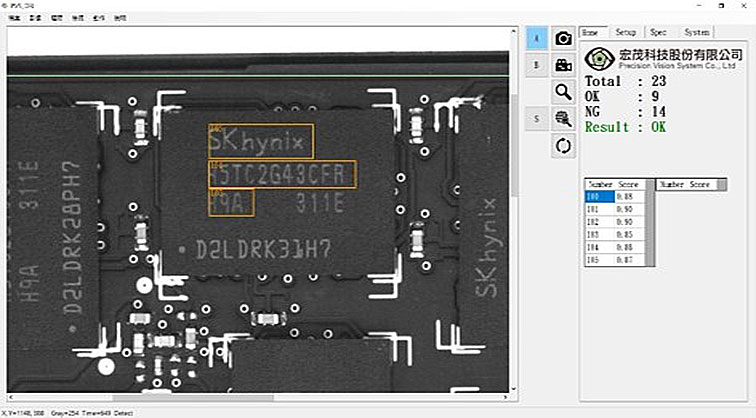Open the Spec tab
This screenshot has height=418, width=756.
click(658, 33)
